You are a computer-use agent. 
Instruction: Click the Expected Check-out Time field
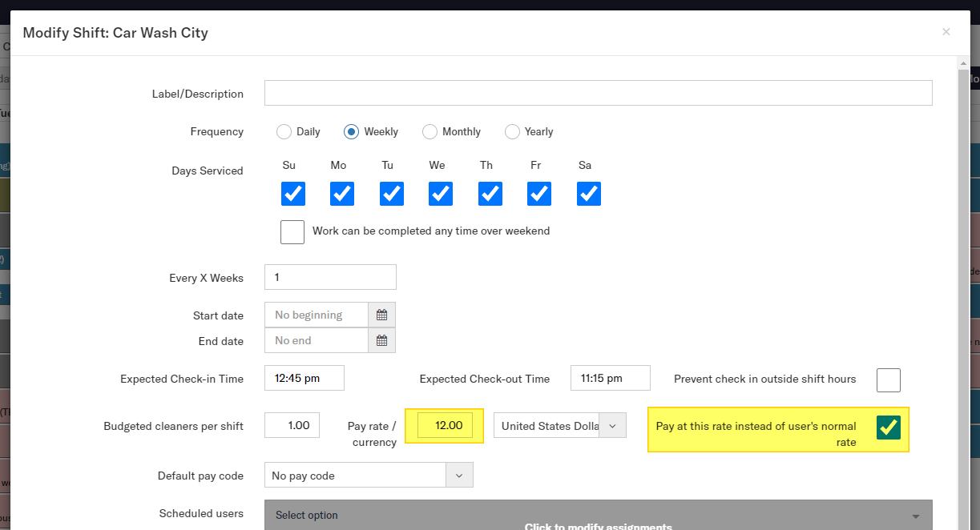point(610,378)
